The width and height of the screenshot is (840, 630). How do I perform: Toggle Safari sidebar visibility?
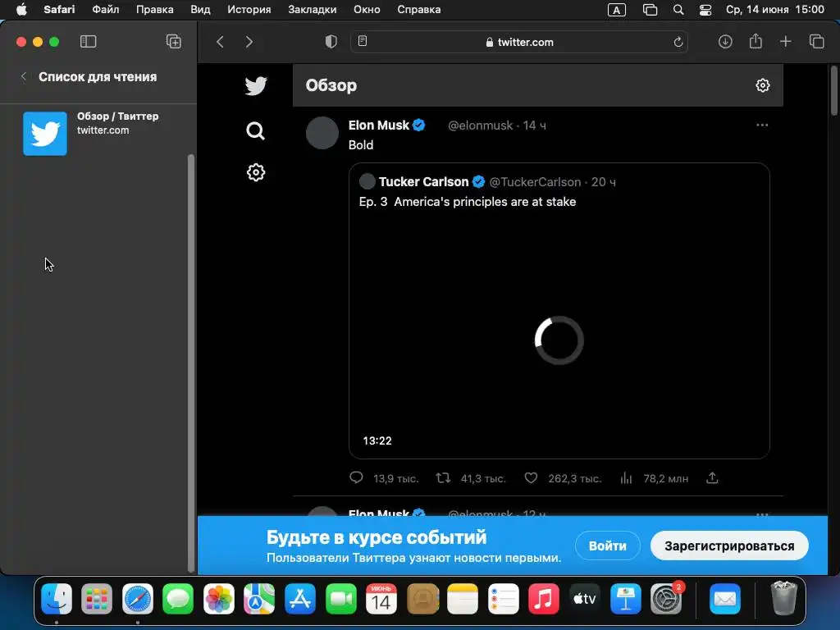(x=88, y=42)
